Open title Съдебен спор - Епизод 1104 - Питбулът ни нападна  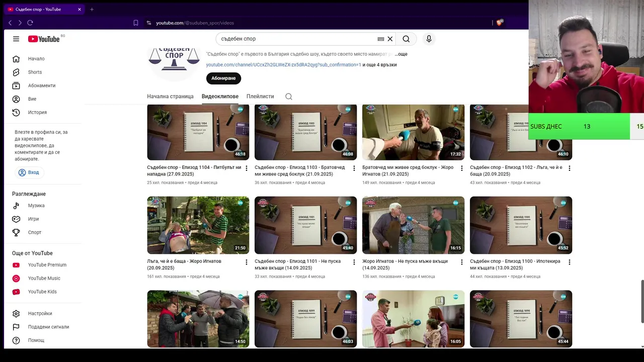[x=194, y=170]
